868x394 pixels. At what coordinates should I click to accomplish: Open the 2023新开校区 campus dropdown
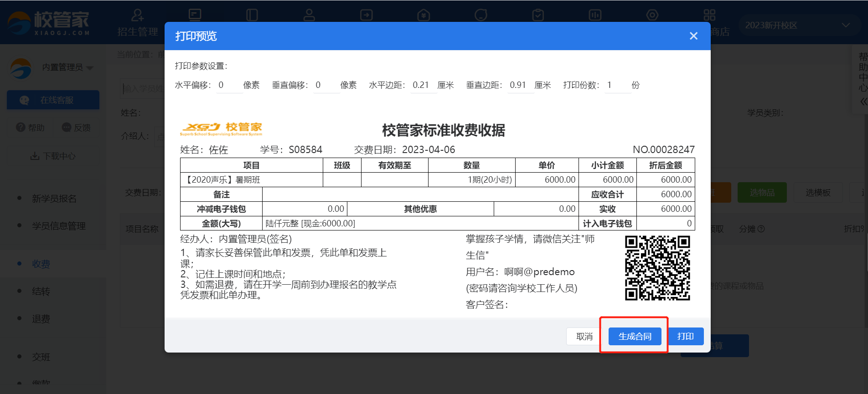[797, 26]
